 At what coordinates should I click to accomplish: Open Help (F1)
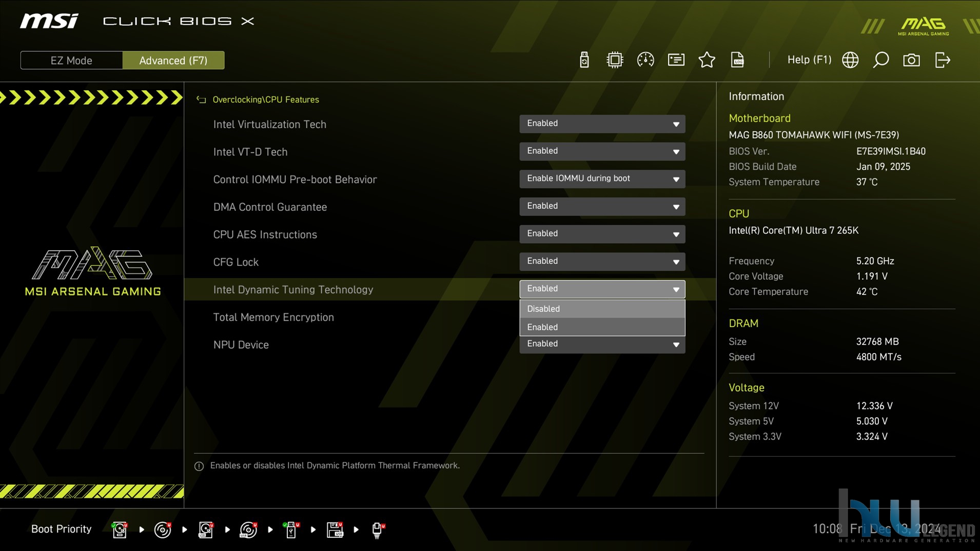tap(809, 60)
